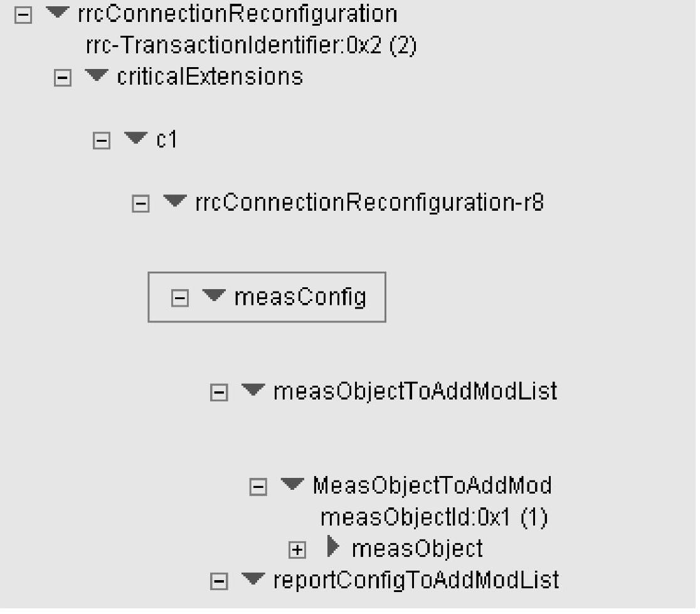Viewport: 700px width, 614px height.
Task: Select the rrc-TransactionIdentifier:0x2 row
Action: click(250, 46)
